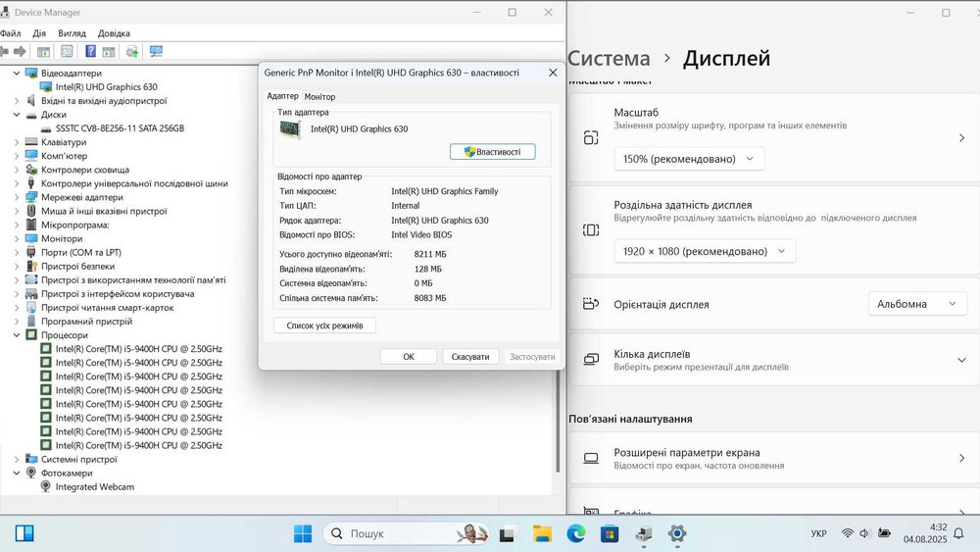Click the Settings gear taskbar icon
980x552 pixels.
coord(677,533)
